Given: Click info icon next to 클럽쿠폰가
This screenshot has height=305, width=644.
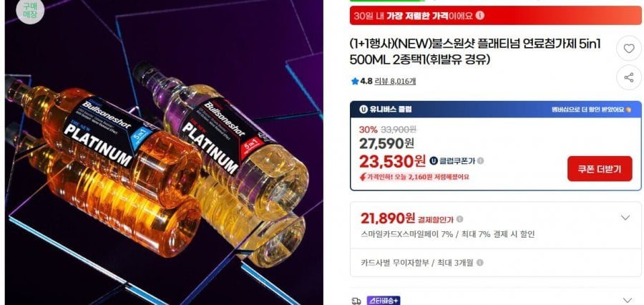Looking at the screenshot, I should [481, 160].
